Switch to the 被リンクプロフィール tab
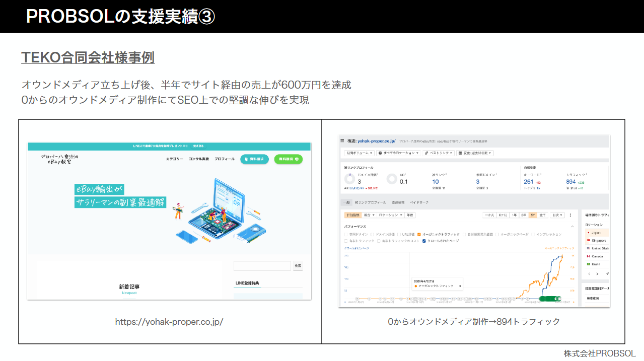Image resolution: width=644 pixels, height=361 pixels. pyautogui.click(x=370, y=202)
